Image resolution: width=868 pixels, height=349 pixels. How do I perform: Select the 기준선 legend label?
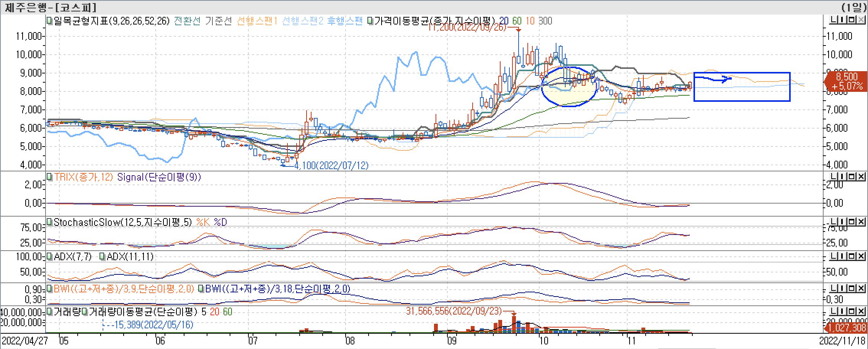(219, 21)
